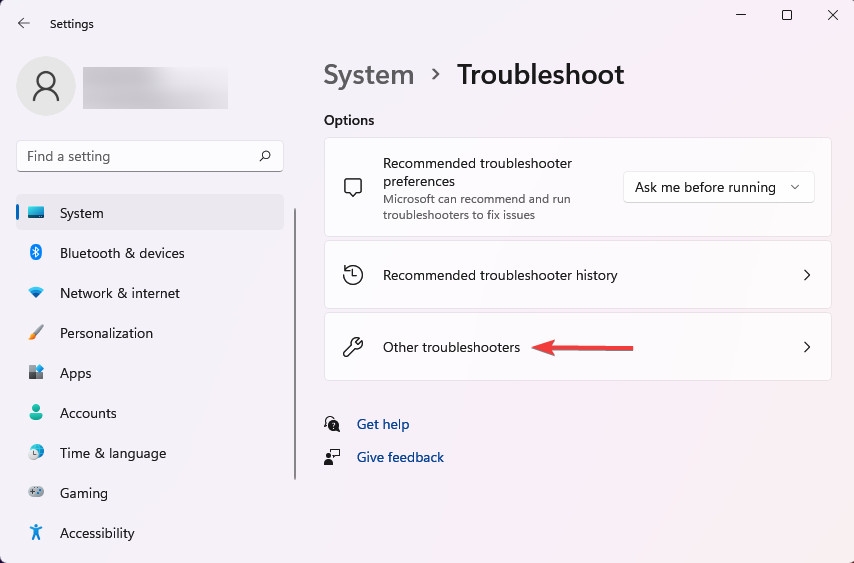Click the Give feedback link
The width and height of the screenshot is (854, 563).
point(400,457)
